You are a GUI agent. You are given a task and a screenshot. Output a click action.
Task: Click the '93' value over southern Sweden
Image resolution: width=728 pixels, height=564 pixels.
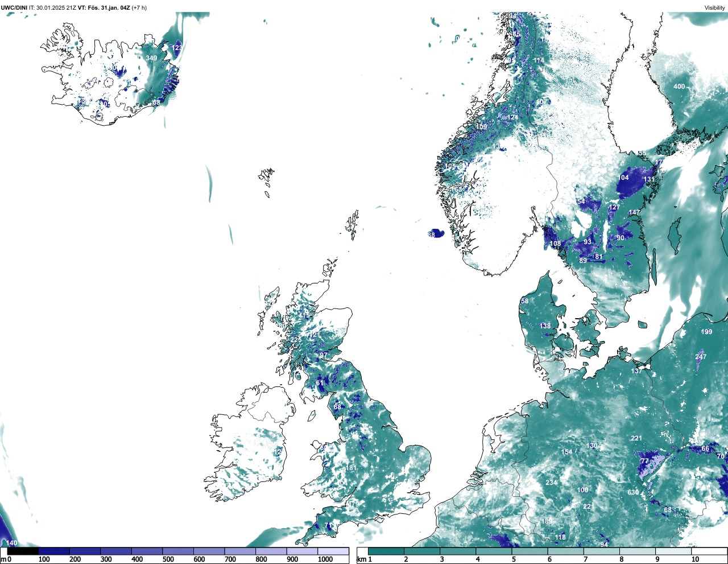[588, 242]
